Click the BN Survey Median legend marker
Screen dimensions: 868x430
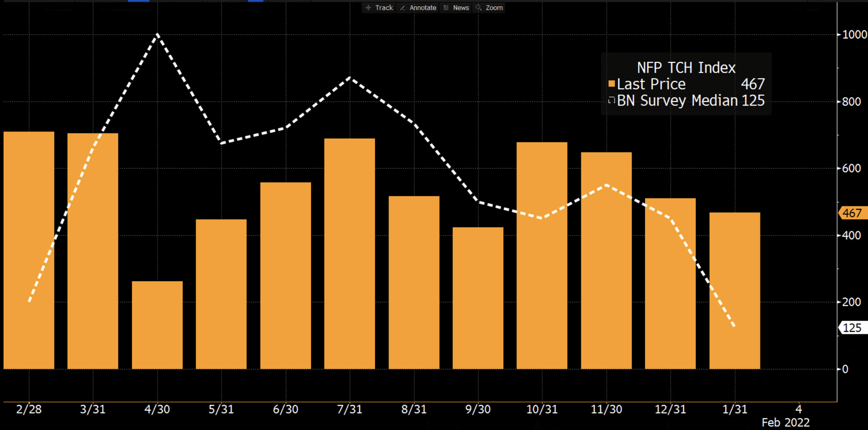(611, 100)
